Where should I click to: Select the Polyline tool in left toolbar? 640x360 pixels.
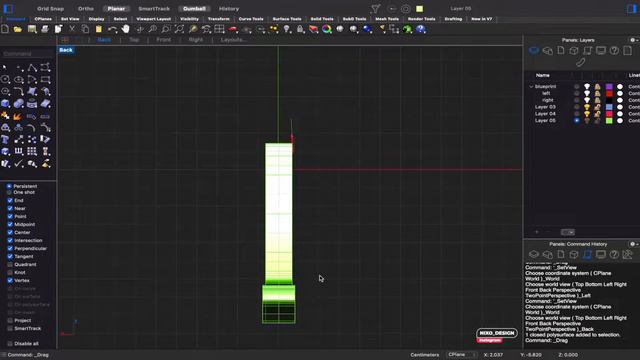click(x=32, y=67)
